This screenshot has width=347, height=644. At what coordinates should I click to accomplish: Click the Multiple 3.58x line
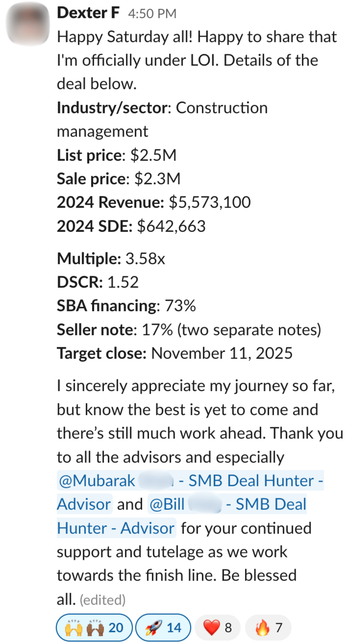click(x=111, y=258)
